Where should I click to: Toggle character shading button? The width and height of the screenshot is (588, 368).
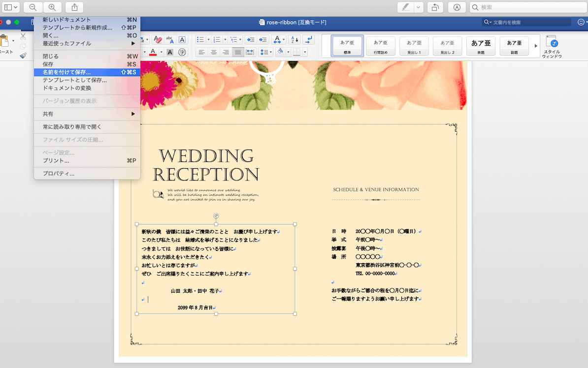pyautogui.click(x=170, y=52)
